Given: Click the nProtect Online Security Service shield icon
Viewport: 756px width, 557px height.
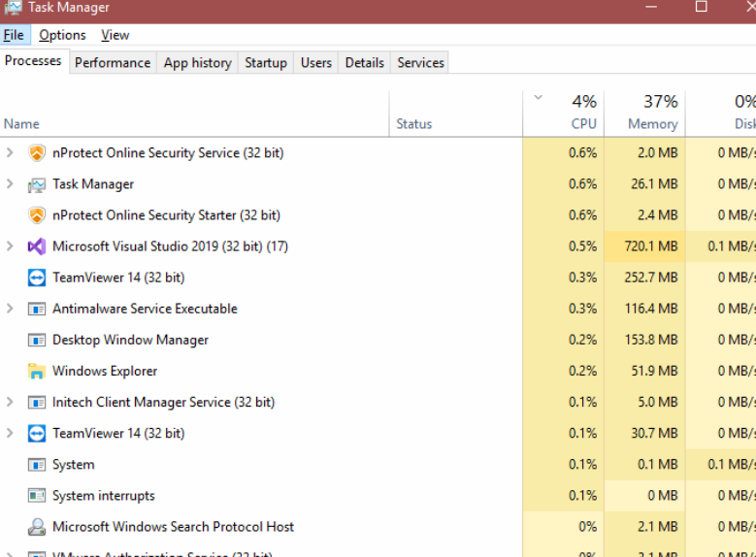Looking at the screenshot, I should pyautogui.click(x=37, y=153).
